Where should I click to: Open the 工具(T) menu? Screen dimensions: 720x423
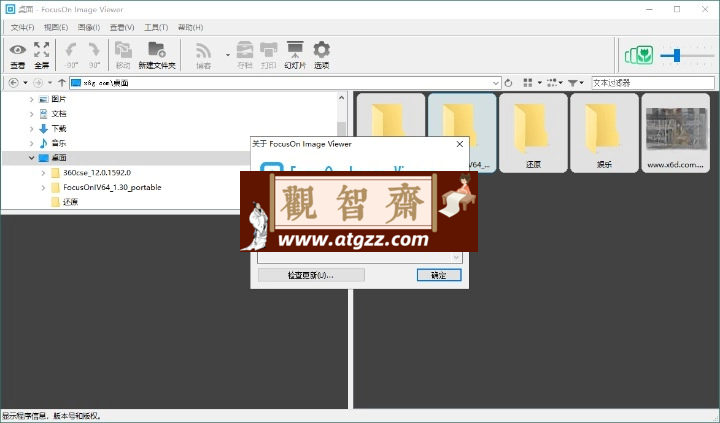click(x=156, y=28)
